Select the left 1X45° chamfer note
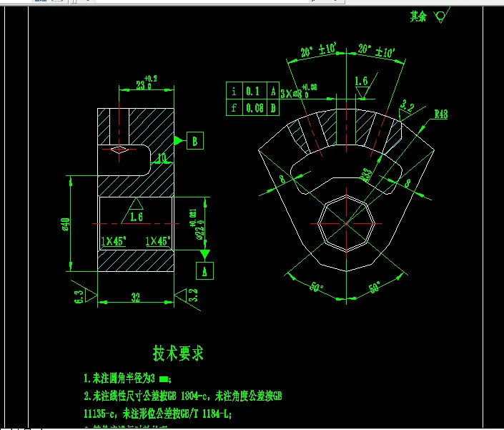 (x=113, y=241)
